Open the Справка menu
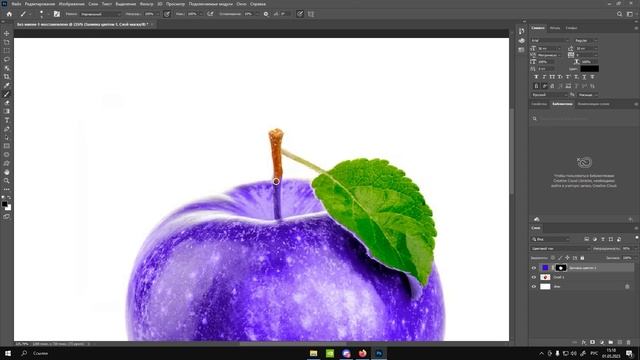This screenshot has width=640, height=360. (258, 4)
